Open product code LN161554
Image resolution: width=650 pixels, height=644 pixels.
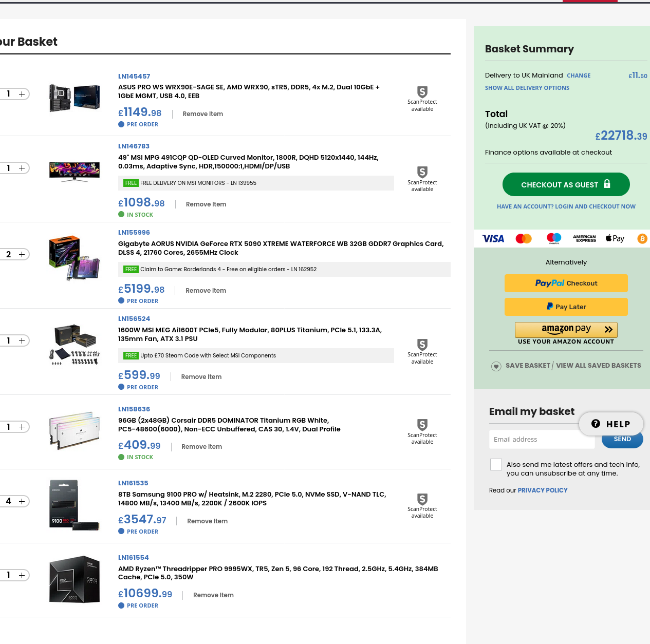pos(134,558)
